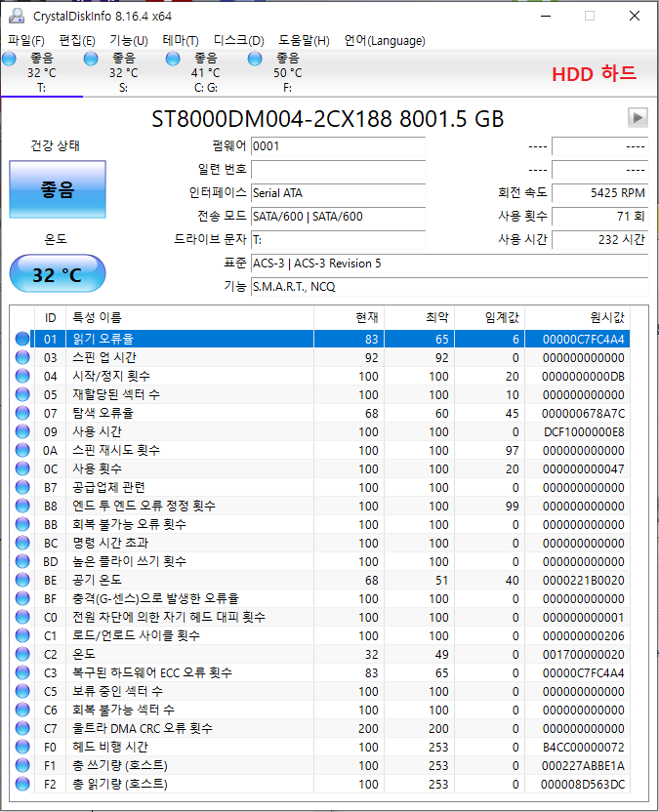
Task: Open the 테마(T) menu
Action: click(181, 40)
